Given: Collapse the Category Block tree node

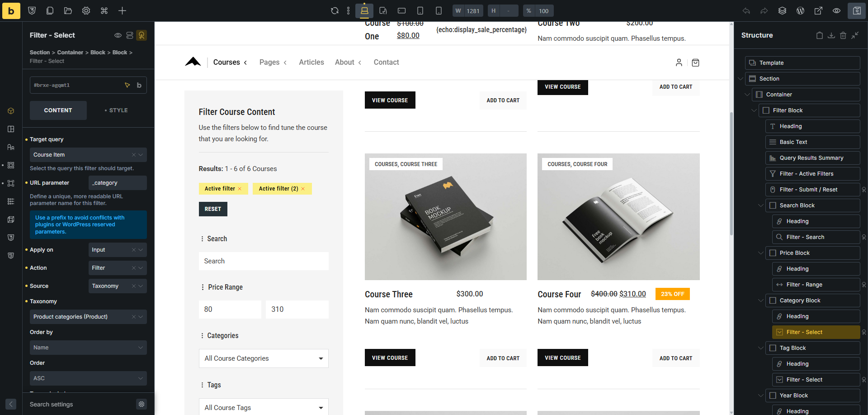Looking at the screenshot, I should coord(760,301).
